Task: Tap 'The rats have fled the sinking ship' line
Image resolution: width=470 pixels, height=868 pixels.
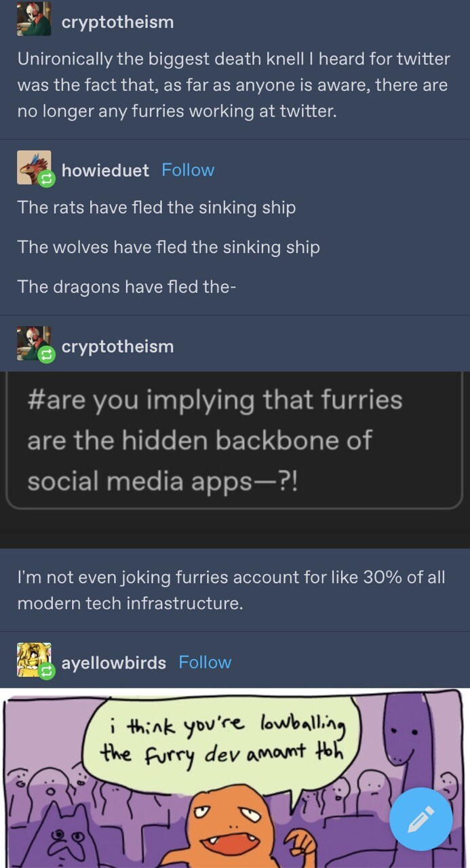Action: point(157,207)
